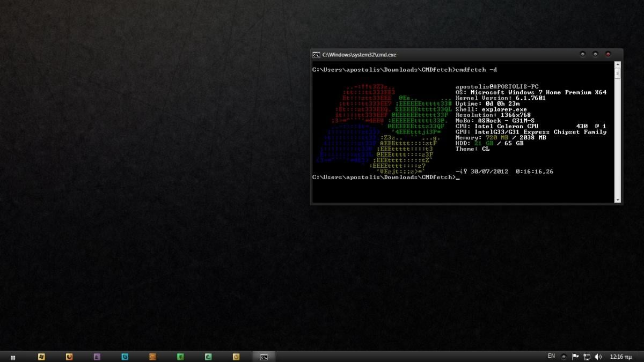The width and height of the screenshot is (644, 362).
Task: Open the yellow Windows-logo taskbar icon
Action: pyautogui.click(x=41, y=357)
